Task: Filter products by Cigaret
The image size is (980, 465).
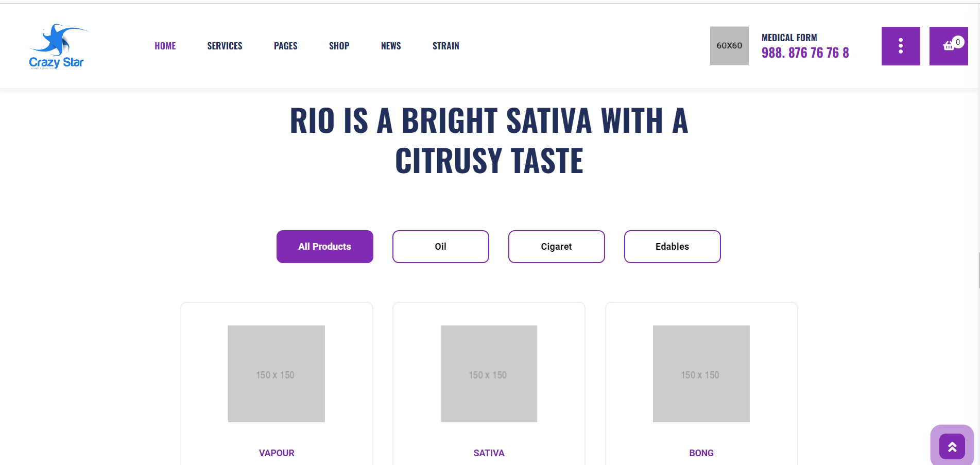Action: (x=557, y=247)
